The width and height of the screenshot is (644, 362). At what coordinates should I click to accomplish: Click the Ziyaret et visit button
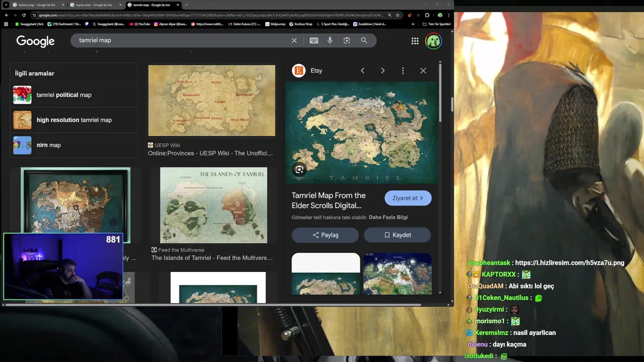[408, 198]
